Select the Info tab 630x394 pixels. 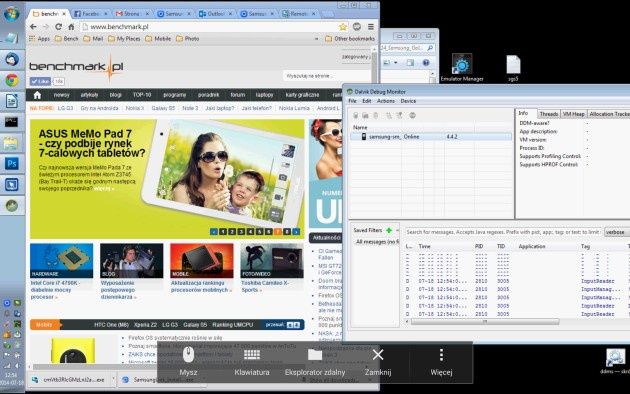click(x=523, y=113)
